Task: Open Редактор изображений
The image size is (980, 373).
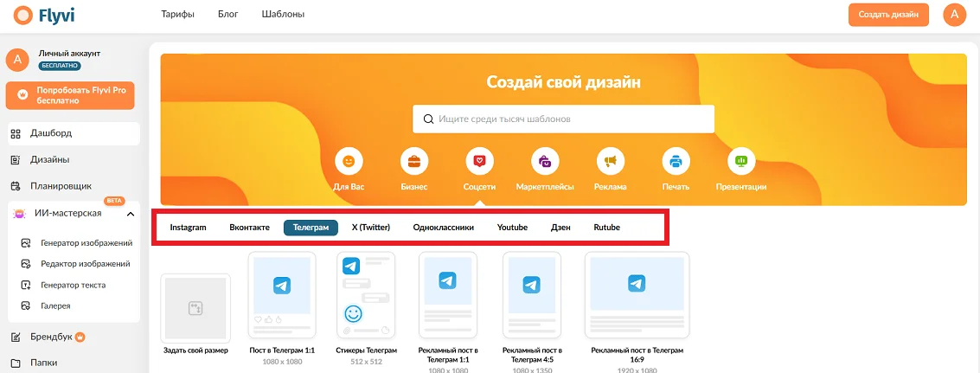Action: (85, 264)
